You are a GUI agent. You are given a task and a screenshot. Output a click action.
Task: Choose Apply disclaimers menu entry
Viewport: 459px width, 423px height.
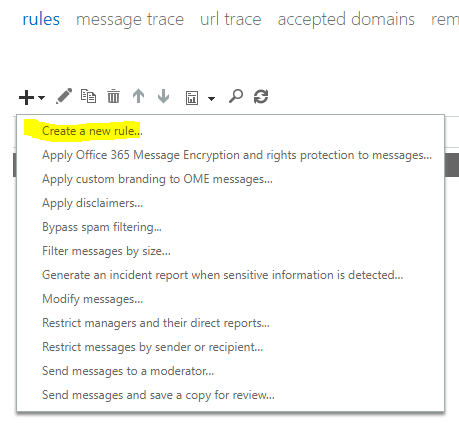click(92, 203)
